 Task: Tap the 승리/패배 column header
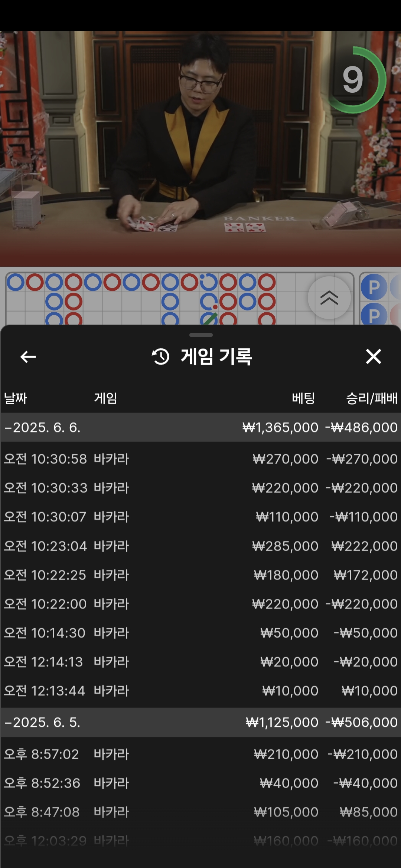pyautogui.click(x=371, y=398)
